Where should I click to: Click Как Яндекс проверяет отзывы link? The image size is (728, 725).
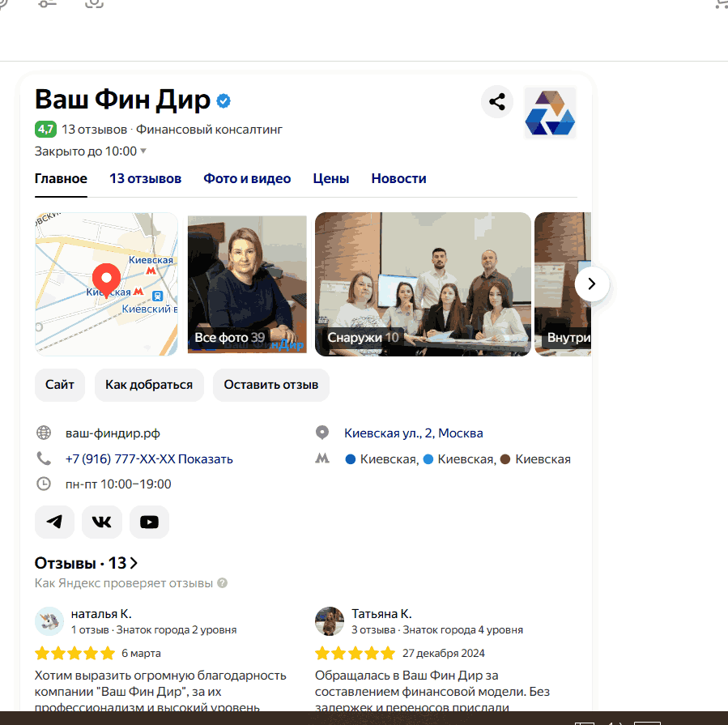point(124,583)
